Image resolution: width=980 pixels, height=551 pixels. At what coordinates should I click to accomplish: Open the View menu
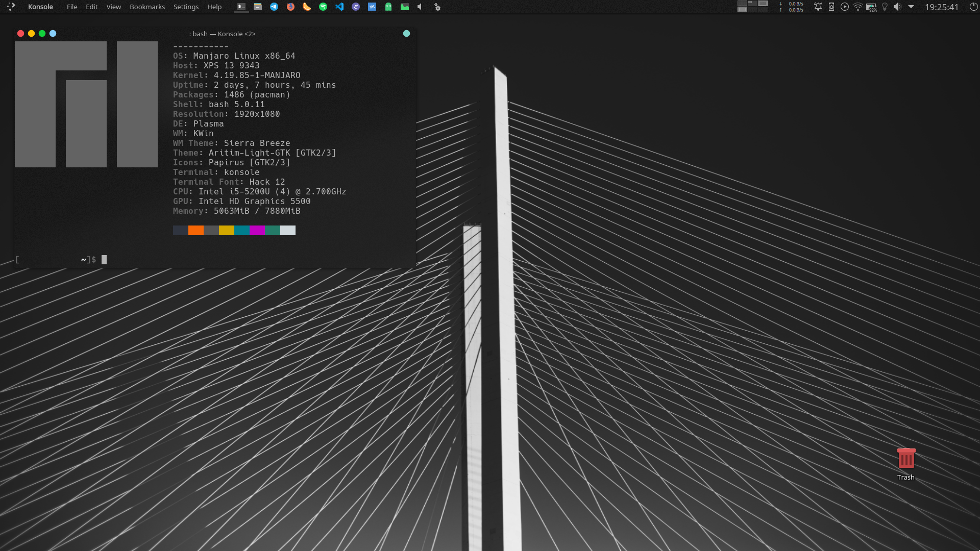tap(114, 7)
